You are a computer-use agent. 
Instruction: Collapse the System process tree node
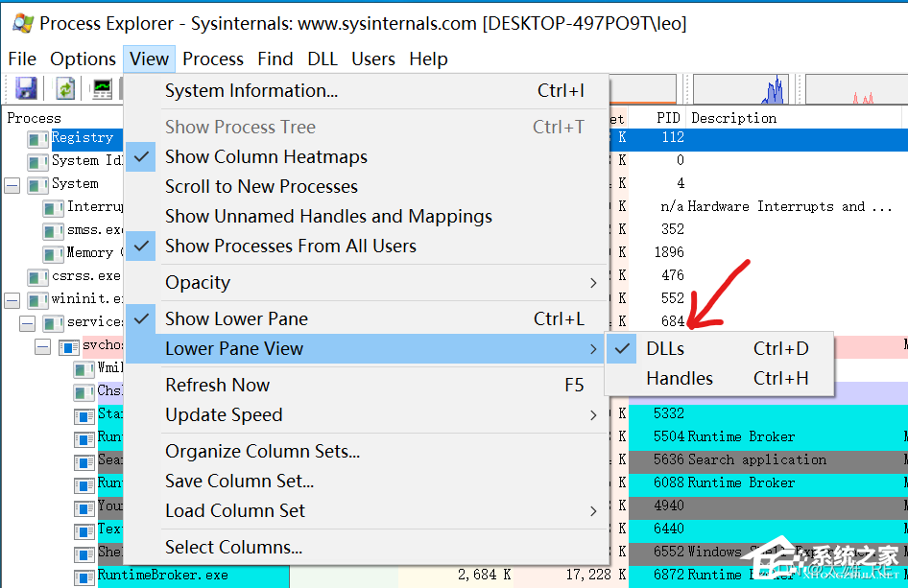tap(12, 184)
